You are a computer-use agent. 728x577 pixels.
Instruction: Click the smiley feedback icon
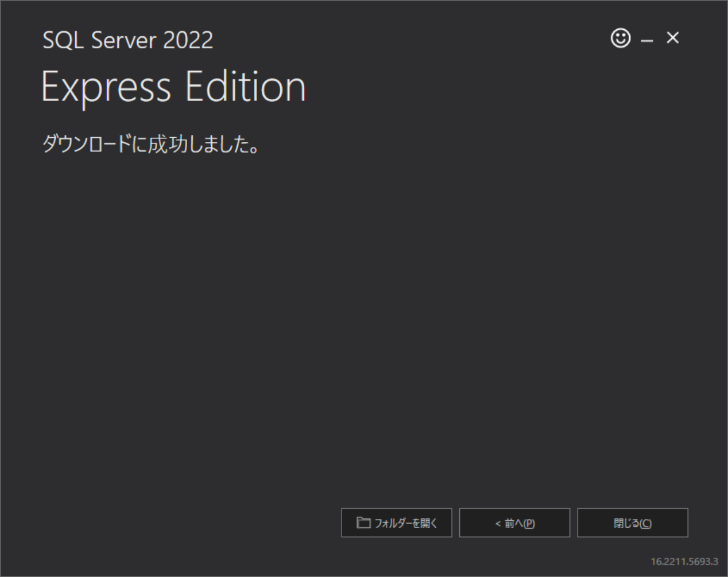pyautogui.click(x=620, y=38)
